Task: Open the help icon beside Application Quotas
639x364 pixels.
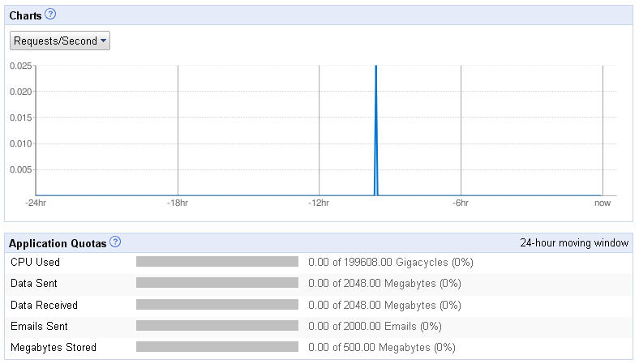Action: click(115, 242)
